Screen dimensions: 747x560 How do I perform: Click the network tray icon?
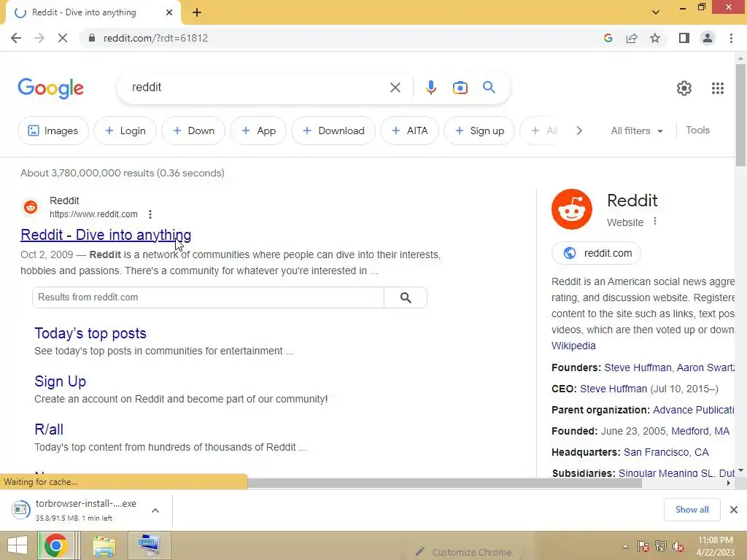pos(661,546)
